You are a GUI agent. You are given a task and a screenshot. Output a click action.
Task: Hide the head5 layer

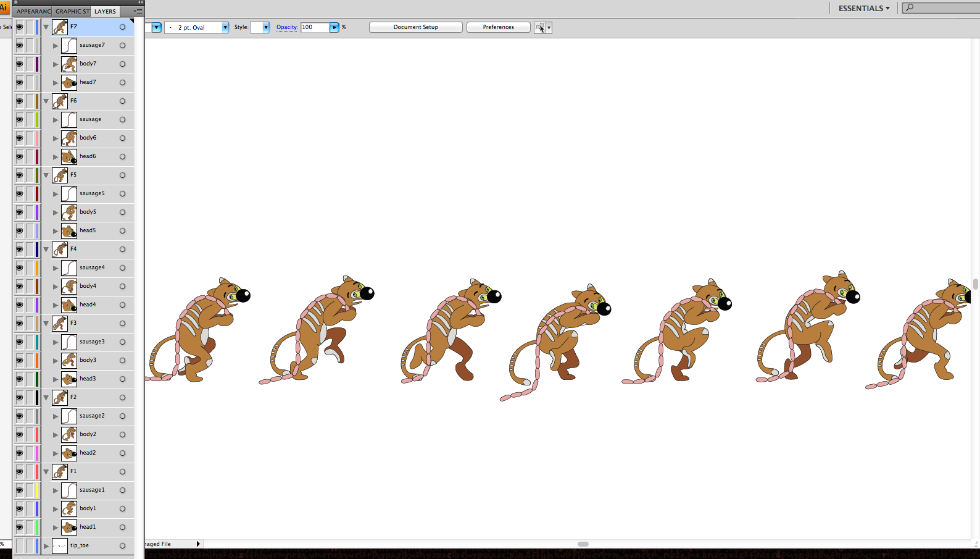[x=20, y=231]
